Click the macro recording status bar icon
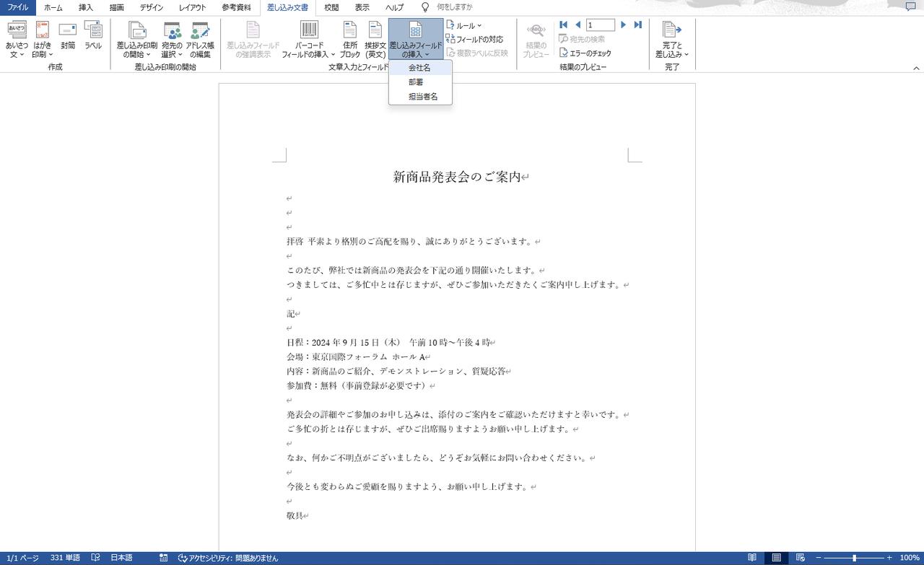Image resolution: width=924 pixels, height=565 pixels. point(164,558)
